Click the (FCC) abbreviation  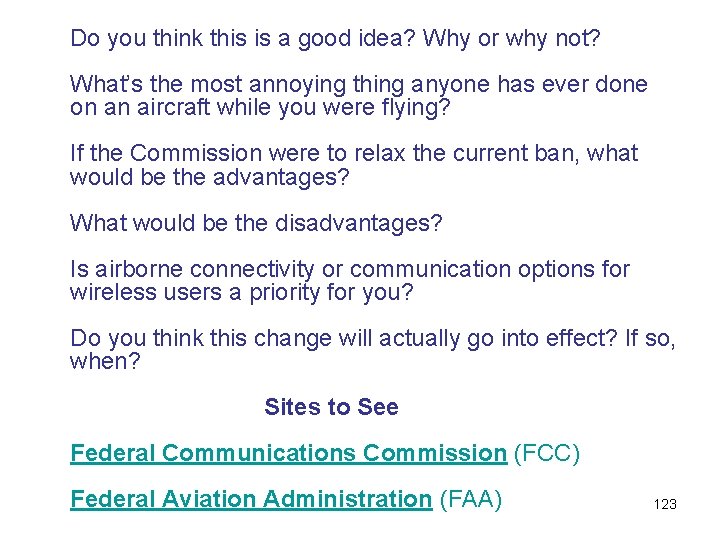coord(546,453)
